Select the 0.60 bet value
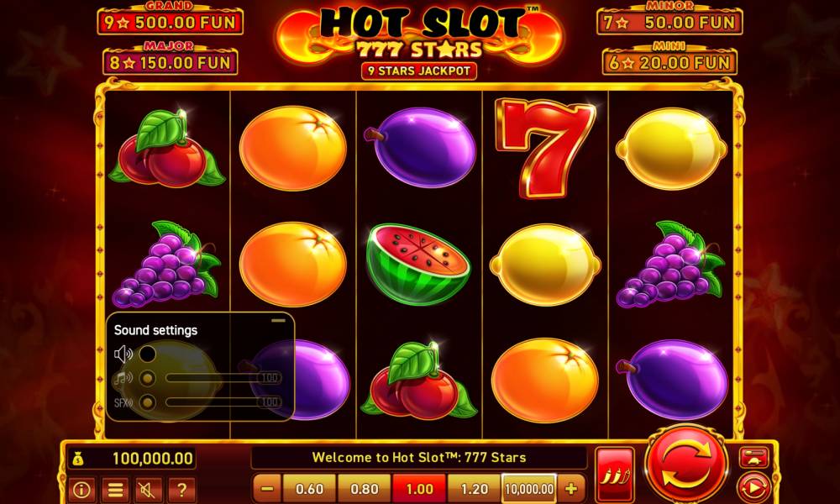 click(x=310, y=489)
